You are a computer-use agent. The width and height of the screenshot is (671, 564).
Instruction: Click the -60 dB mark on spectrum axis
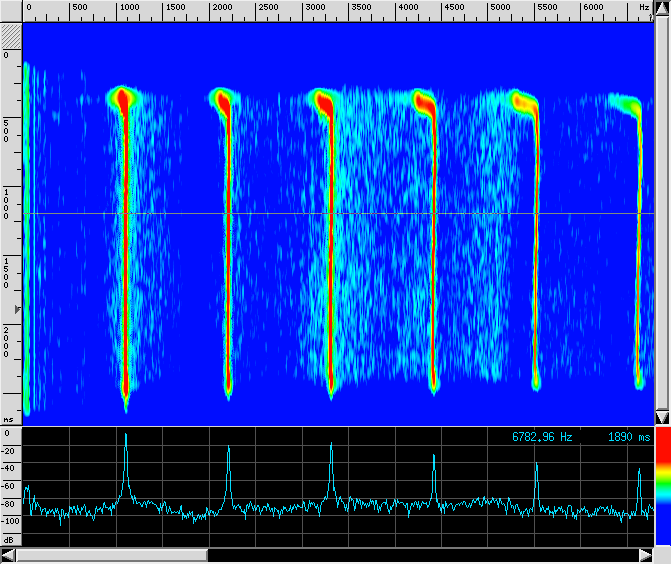click(8, 486)
